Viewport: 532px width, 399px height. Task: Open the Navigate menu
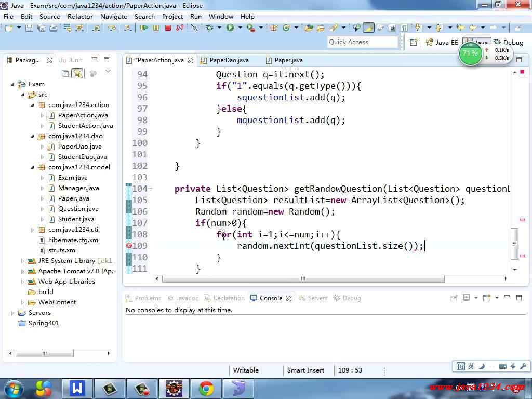click(114, 16)
